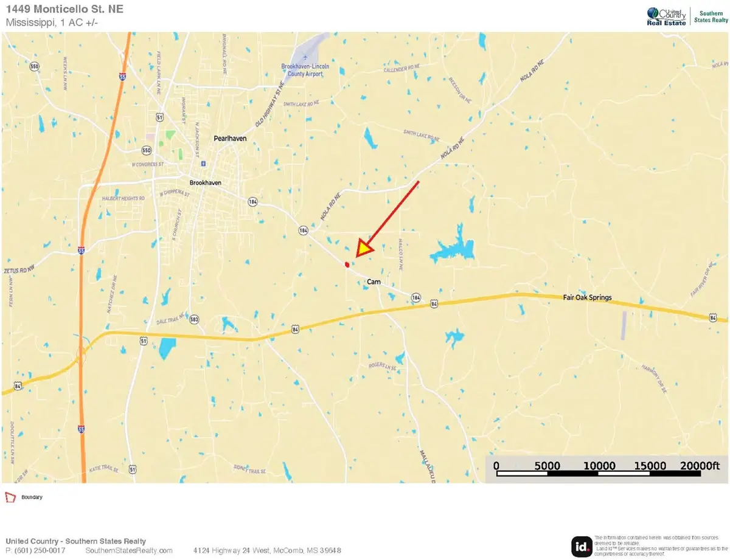Click the US 84 shield at right edge

point(713,317)
